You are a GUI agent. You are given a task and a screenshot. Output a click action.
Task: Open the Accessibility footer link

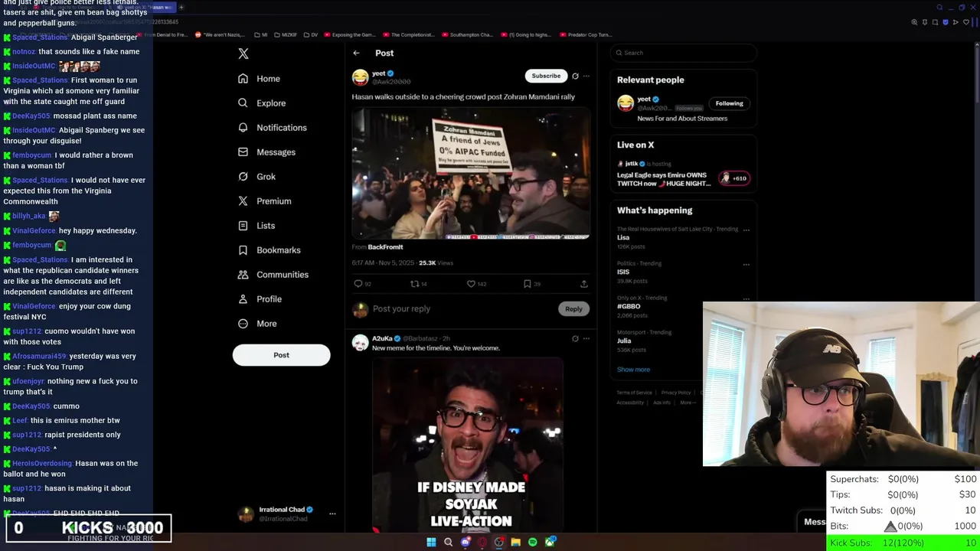[x=630, y=403]
